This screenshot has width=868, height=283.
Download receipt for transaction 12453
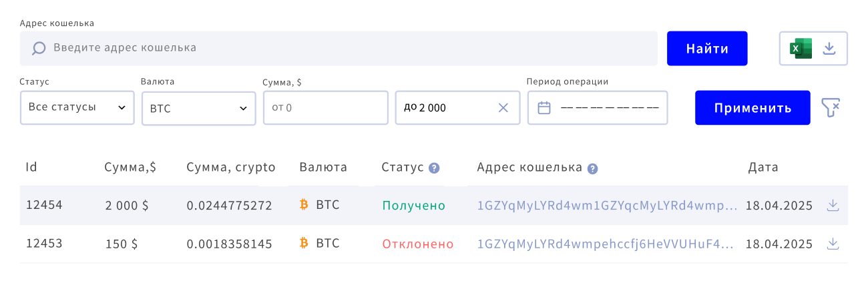pyautogui.click(x=833, y=244)
